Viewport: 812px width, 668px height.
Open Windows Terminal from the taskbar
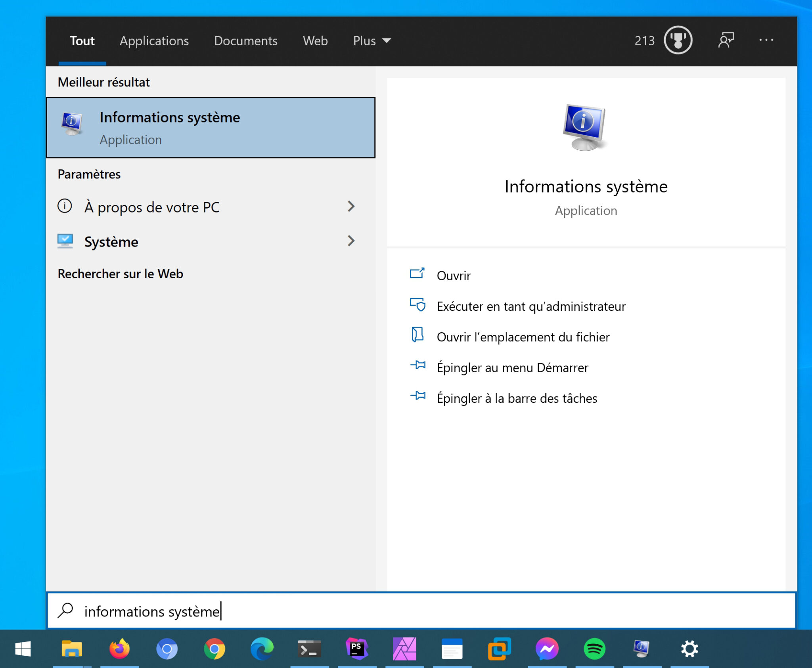point(309,649)
